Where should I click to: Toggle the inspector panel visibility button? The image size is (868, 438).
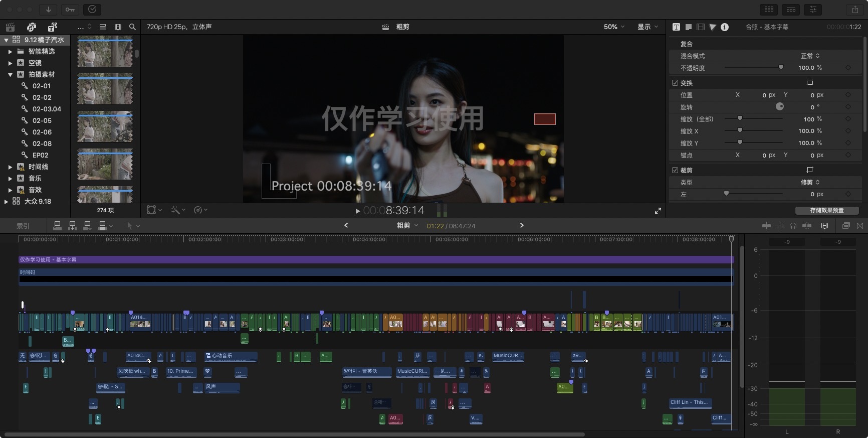(x=813, y=9)
